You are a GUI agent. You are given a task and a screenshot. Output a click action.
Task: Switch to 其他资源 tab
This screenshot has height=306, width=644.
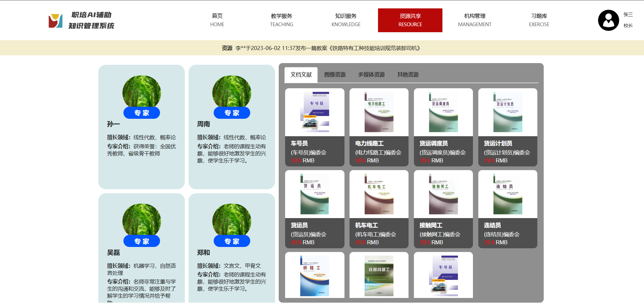pyautogui.click(x=408, y=75)
